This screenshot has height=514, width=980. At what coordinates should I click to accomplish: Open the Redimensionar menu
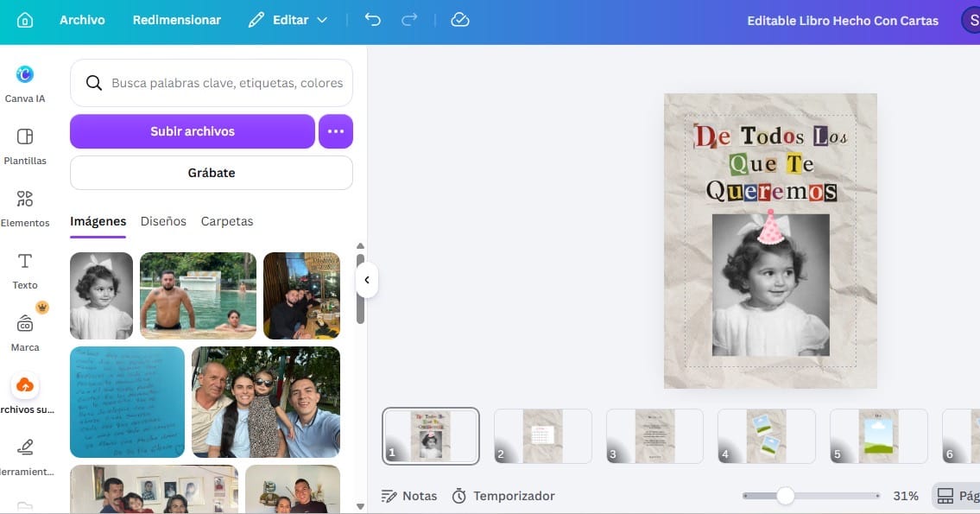coord(176,20)
